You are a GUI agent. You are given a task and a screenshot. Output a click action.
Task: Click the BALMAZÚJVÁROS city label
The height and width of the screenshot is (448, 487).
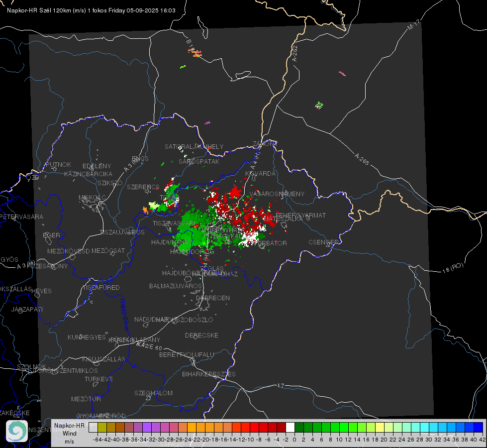pyautogui.click(x=176, y=286)
